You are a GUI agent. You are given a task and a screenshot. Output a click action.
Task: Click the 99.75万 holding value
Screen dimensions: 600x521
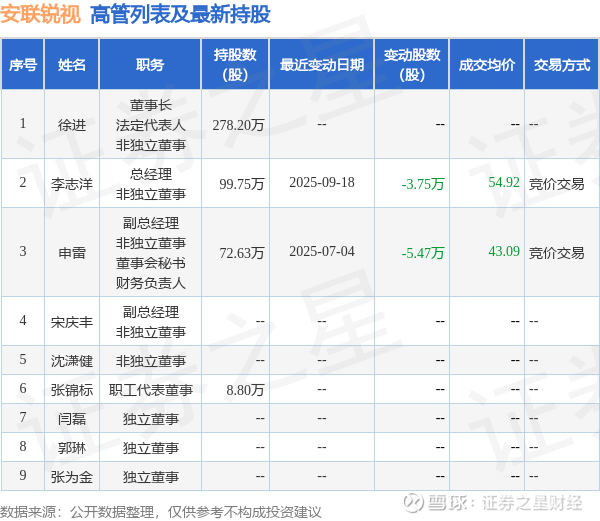click(x=242, y=184)
